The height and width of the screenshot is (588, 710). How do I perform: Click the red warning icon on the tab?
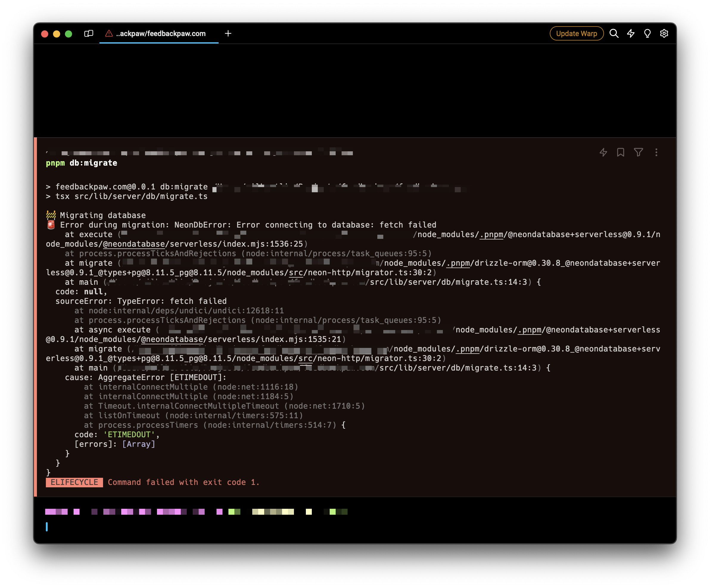(109, 33)
